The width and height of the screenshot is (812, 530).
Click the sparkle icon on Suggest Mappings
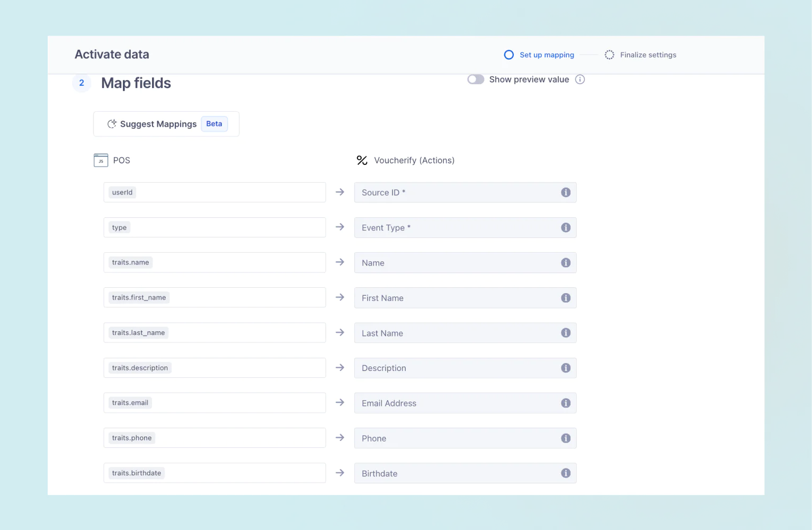[112, 123]
